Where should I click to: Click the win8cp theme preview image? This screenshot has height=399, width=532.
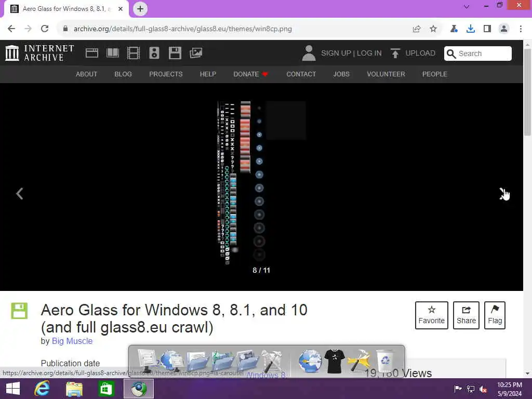261,182
